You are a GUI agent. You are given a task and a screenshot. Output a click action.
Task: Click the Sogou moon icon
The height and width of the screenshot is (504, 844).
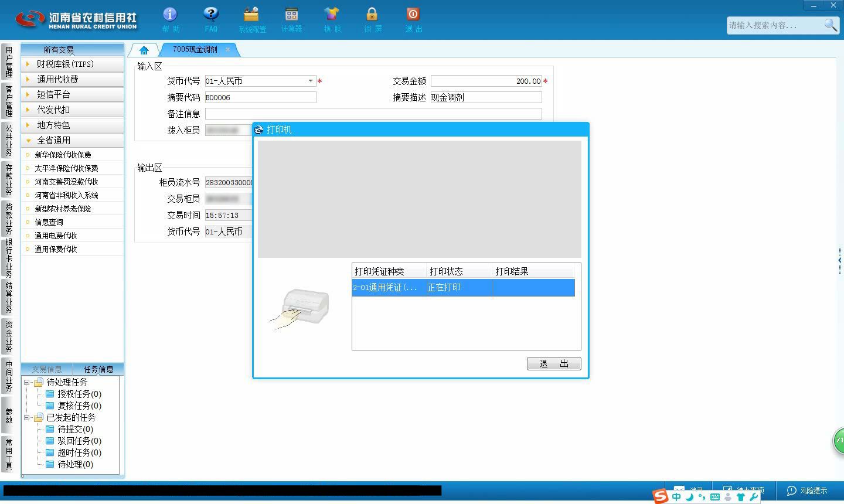[x=690, y=497]
